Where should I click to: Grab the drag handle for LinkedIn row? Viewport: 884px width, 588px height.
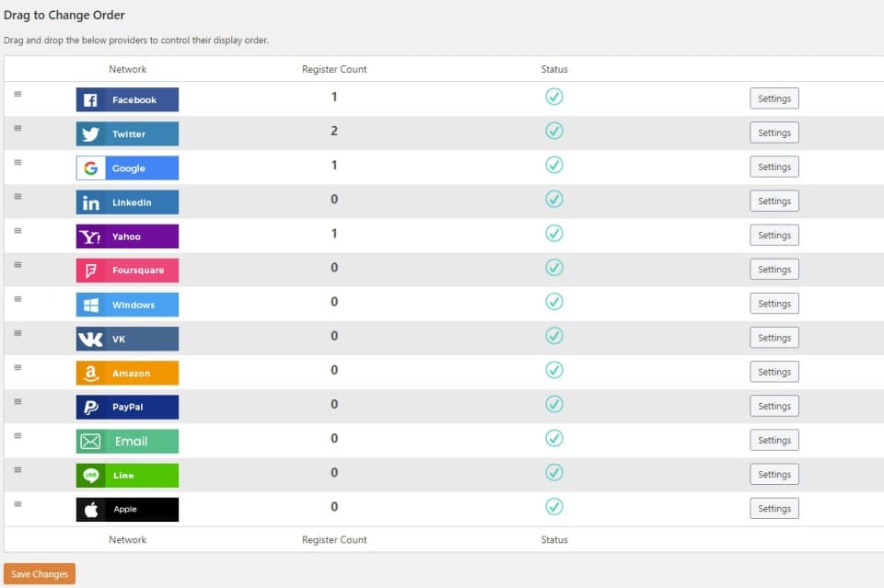tap(18, 197)
